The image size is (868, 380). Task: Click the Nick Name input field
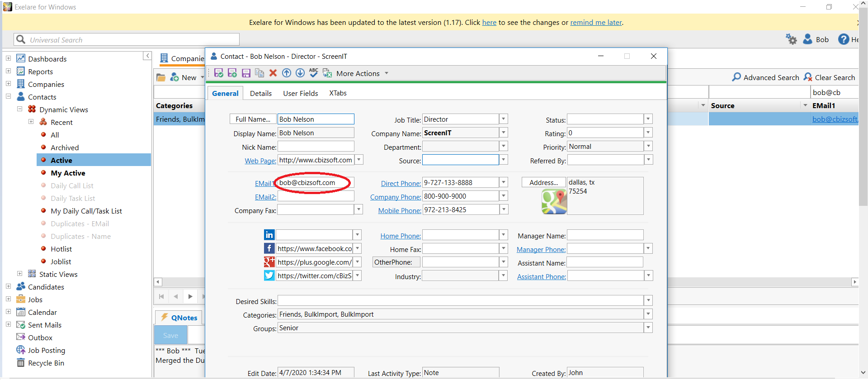[x=316, y=147]
